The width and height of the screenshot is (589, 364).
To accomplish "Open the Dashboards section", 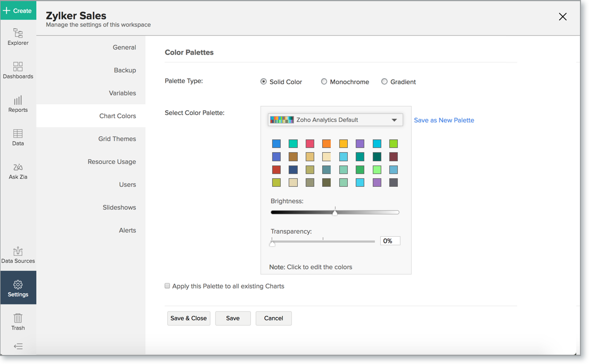I will (18, 70).
